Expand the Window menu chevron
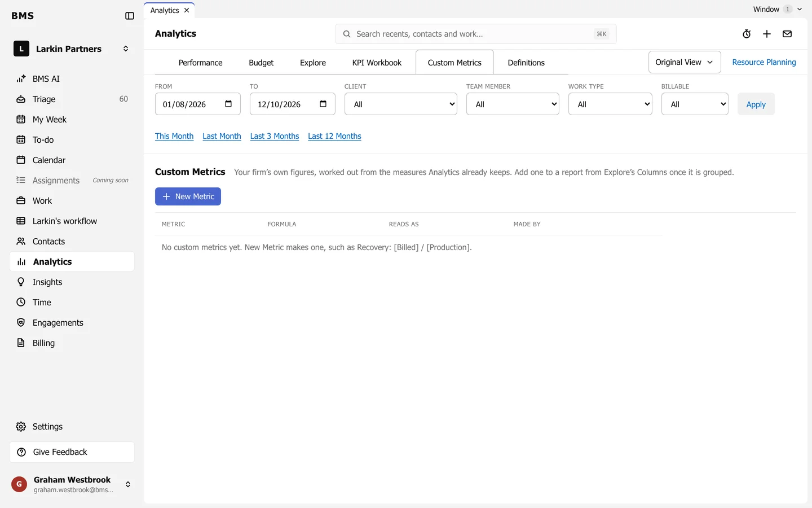The height and width of the screenshot is (508, 812). (x=800, y=10)
